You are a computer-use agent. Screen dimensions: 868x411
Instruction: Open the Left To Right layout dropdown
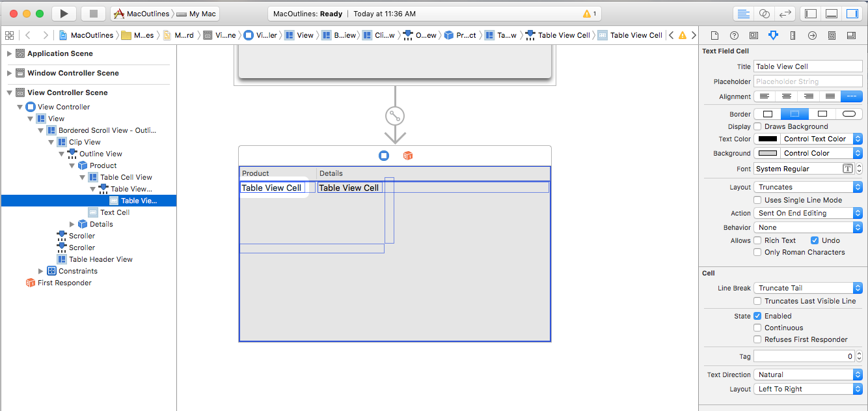pos(808,389)
